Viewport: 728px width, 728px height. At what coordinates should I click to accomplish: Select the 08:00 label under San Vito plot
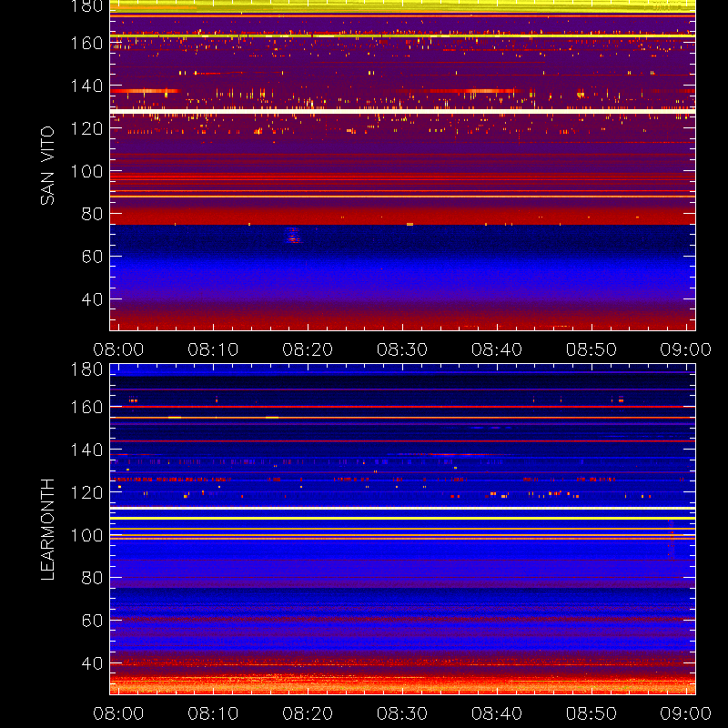coord(118,349)
